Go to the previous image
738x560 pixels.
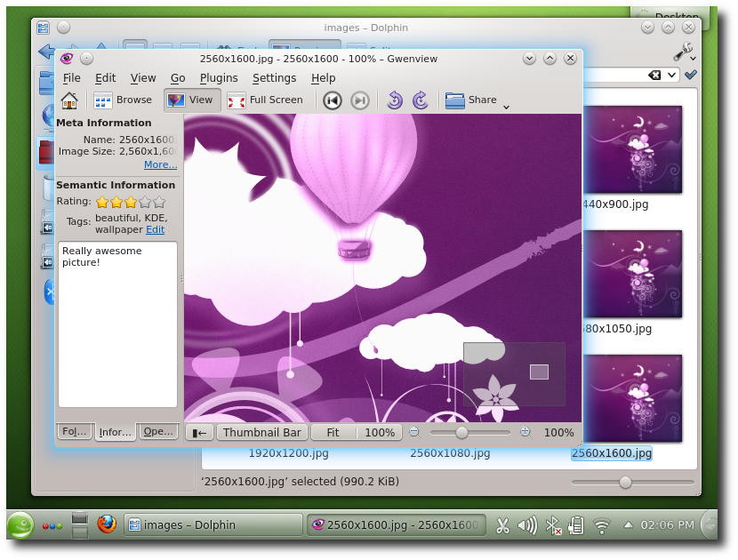tap(333, 100)
